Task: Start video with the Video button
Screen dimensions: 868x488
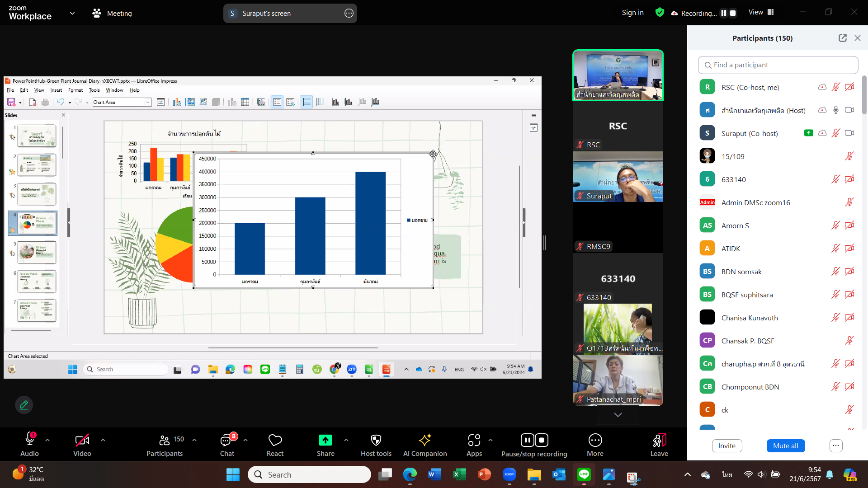Action: click(x=82, y=445)
